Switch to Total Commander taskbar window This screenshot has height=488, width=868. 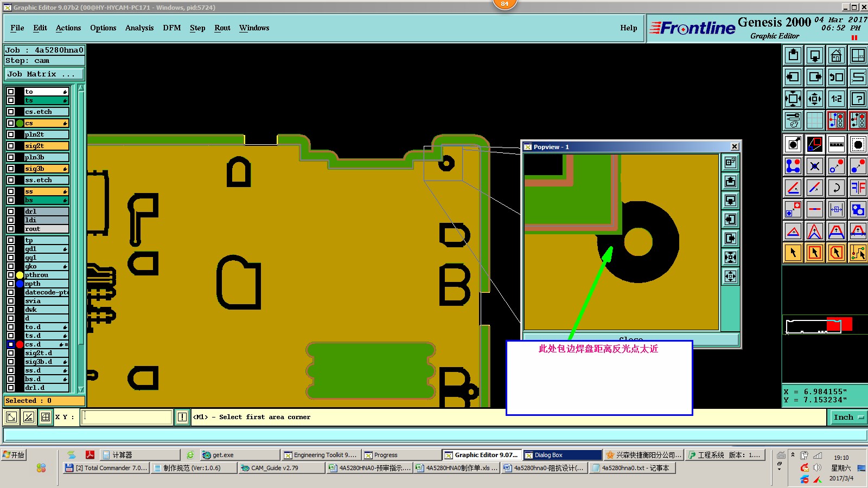click(106, 468)
